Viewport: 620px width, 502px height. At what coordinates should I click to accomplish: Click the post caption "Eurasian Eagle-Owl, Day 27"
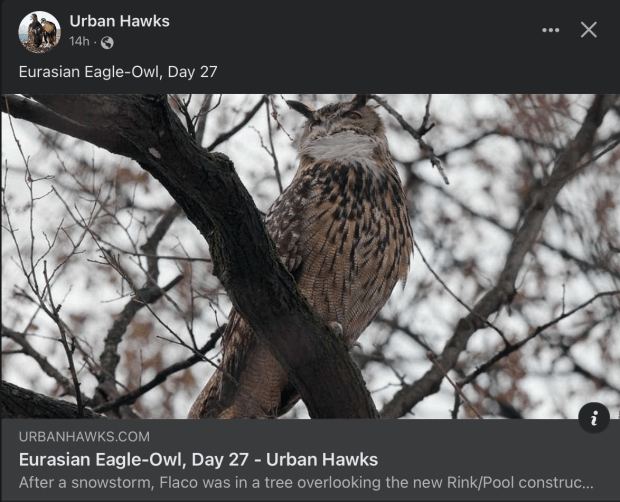[118, 72]
